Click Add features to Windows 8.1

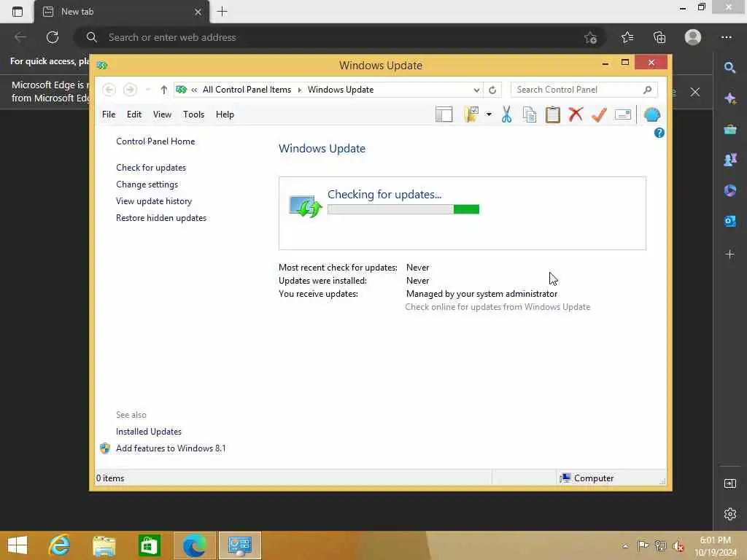(x=171, y=448)
